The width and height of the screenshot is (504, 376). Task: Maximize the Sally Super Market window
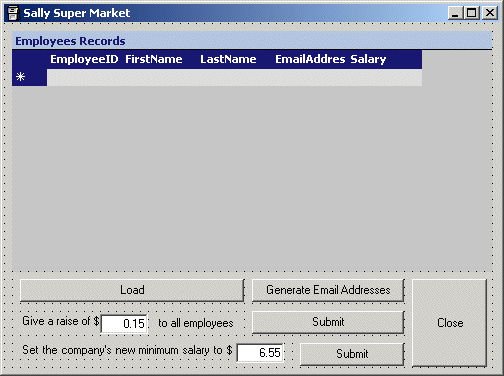click(472, 13)
